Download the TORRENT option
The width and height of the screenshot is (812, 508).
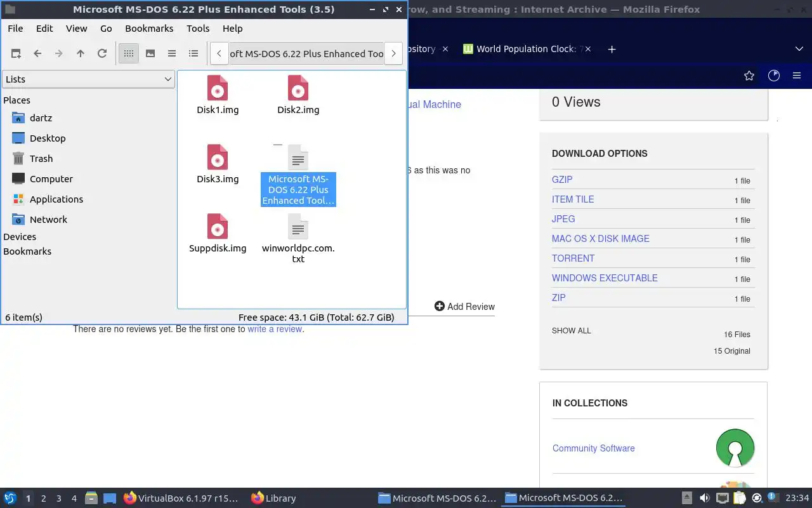[573, 258]
